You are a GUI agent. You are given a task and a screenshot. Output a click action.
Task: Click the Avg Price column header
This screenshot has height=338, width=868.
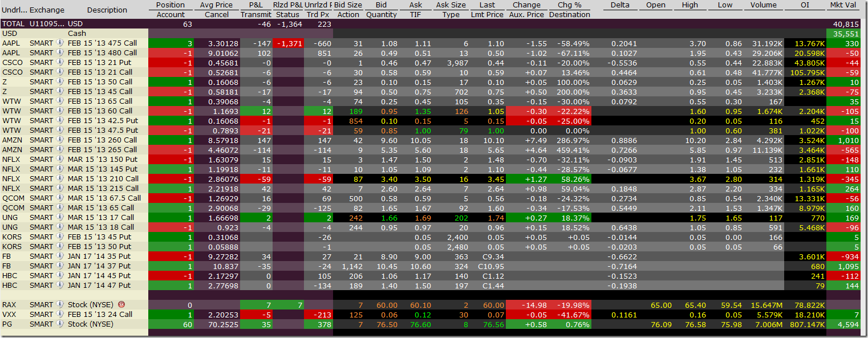[216, 5]
